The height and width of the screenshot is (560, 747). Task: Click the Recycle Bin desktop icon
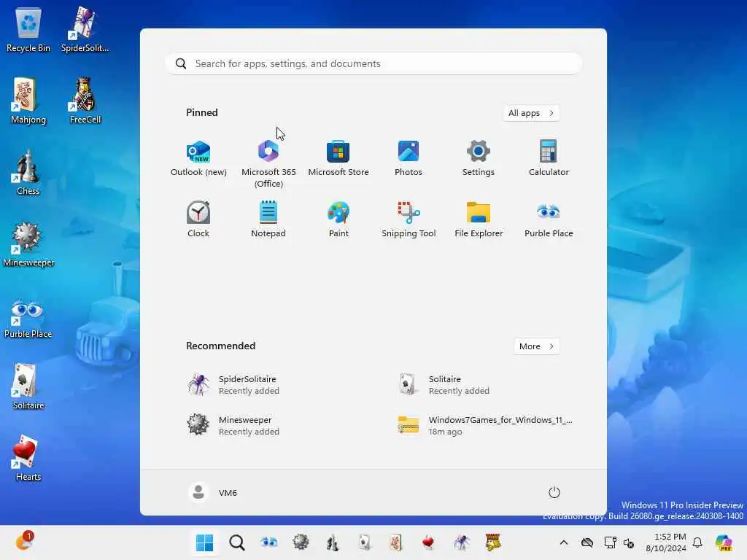tap(28, 29)
